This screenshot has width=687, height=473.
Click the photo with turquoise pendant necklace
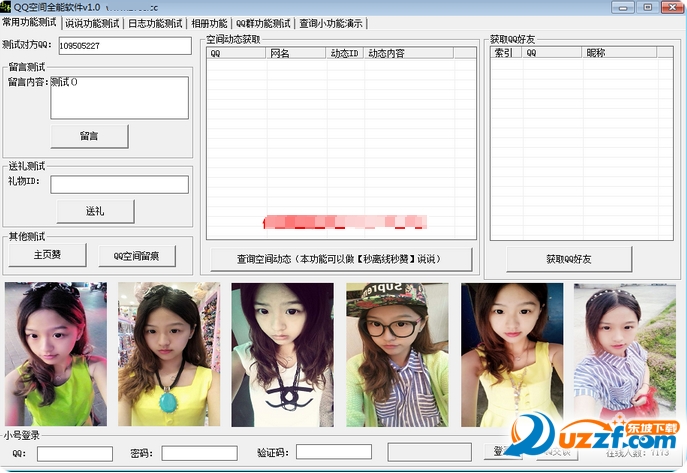169,354
